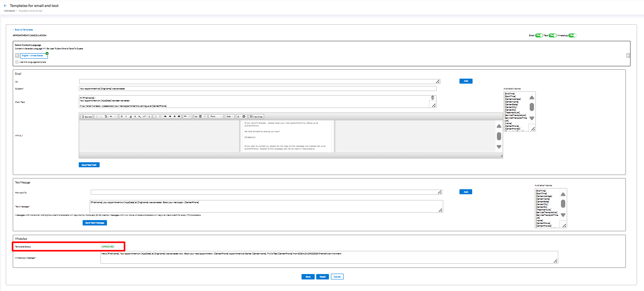Go back using the header arrow
The image size is (644, 291).
[x=5, y=6]
